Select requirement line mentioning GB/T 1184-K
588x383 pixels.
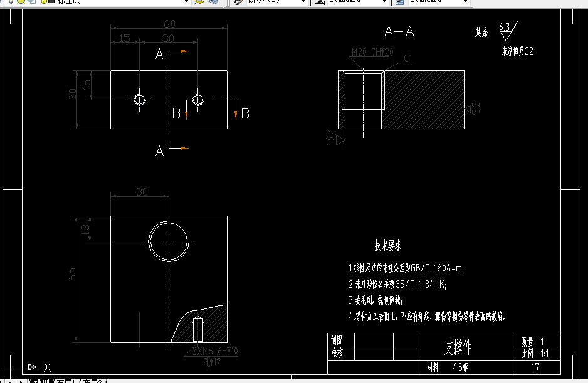pyautogui.click(x=397, y=285)
